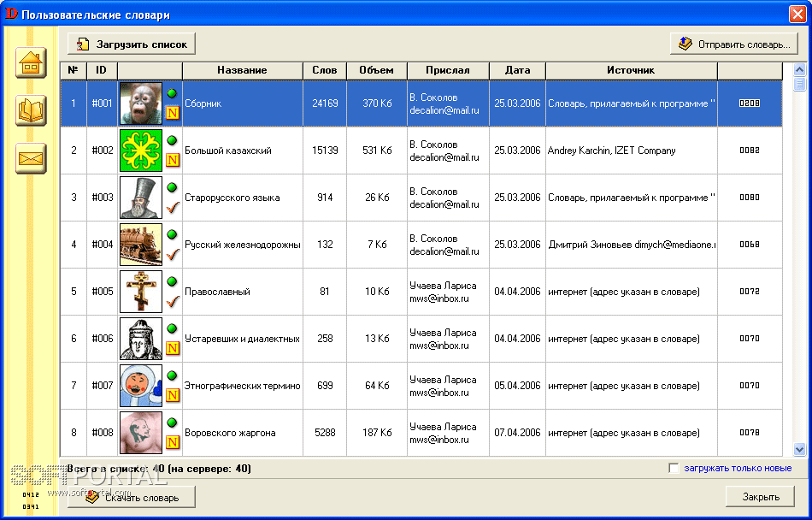
Task: Click the sketch portrait thumbnail in row #006
Action: [141, 339]
